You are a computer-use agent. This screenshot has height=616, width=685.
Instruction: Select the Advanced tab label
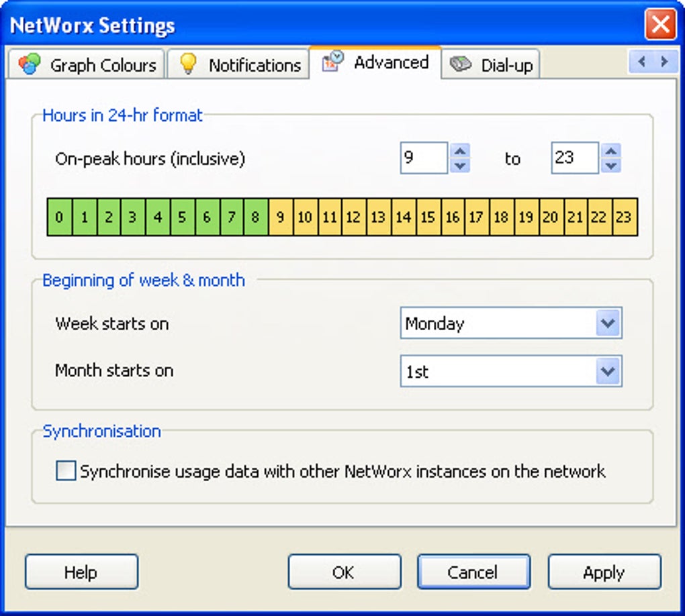[x=391, y=62]
